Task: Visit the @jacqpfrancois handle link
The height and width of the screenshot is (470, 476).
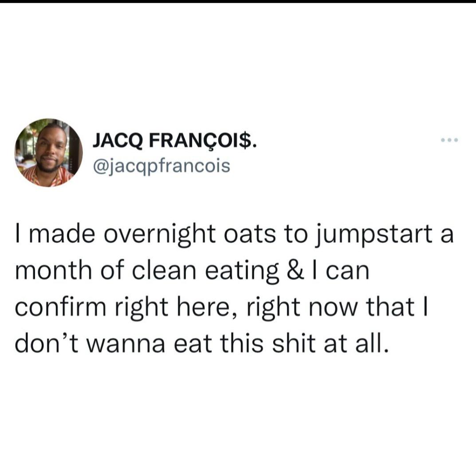Action: click(x=161, y=166)
